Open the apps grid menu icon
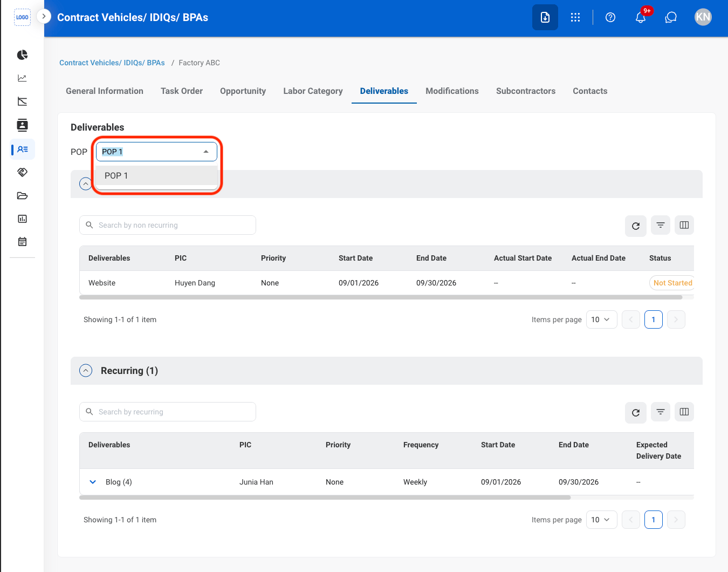728x572 pixels. 575,17
